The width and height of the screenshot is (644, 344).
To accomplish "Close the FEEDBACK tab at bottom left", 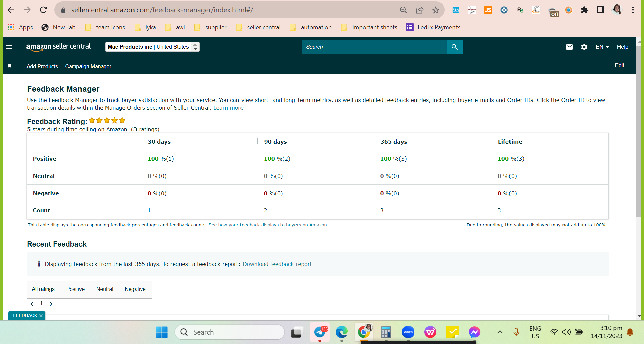I will [x=41, y=316].
